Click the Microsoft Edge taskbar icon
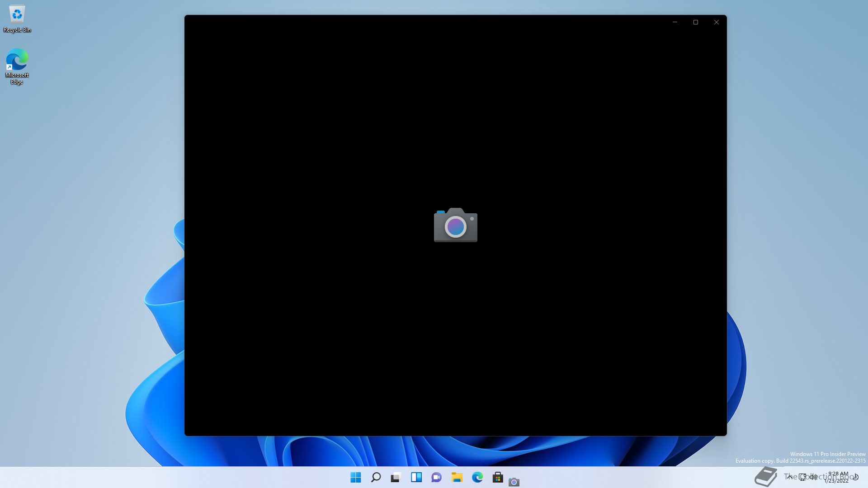Image resolution: width=868 pixels, height=488 pixels. (x=477, y=477)
